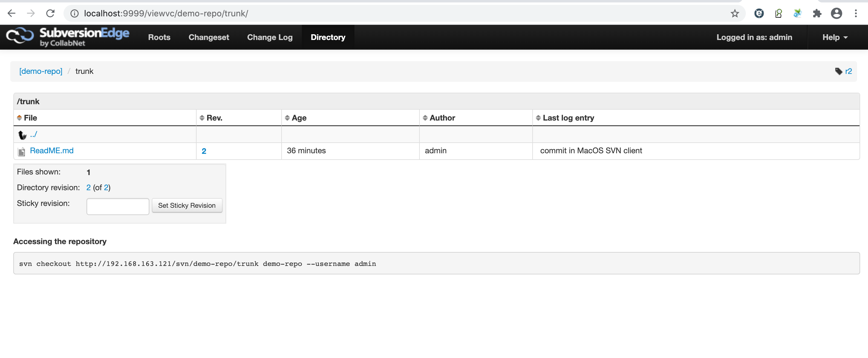Screen dimensions: 868x358
Task: Click the r2 revision tag icon
Action: coord(838,71)
